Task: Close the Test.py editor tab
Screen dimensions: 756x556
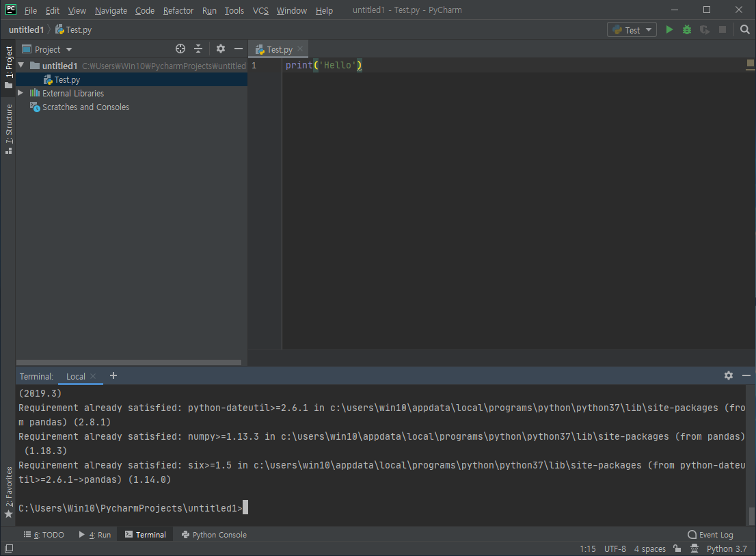Action: pos(300,49)
